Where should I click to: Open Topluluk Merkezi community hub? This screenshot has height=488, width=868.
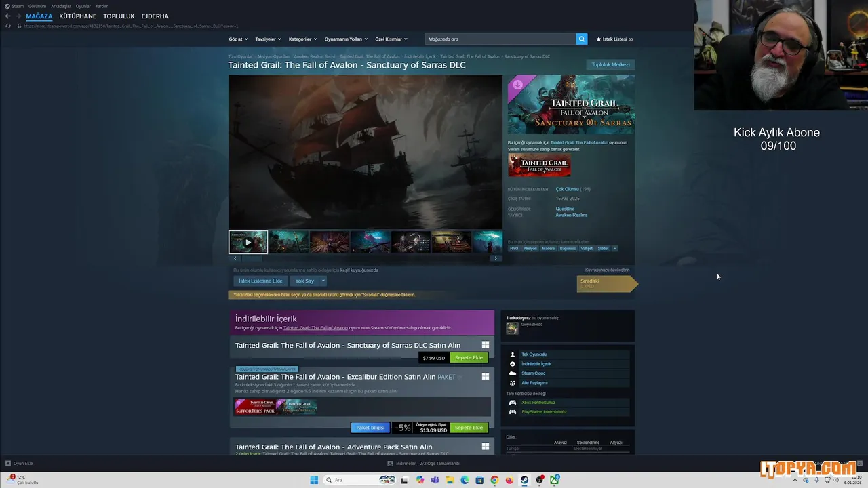click(x=610, y=65)
